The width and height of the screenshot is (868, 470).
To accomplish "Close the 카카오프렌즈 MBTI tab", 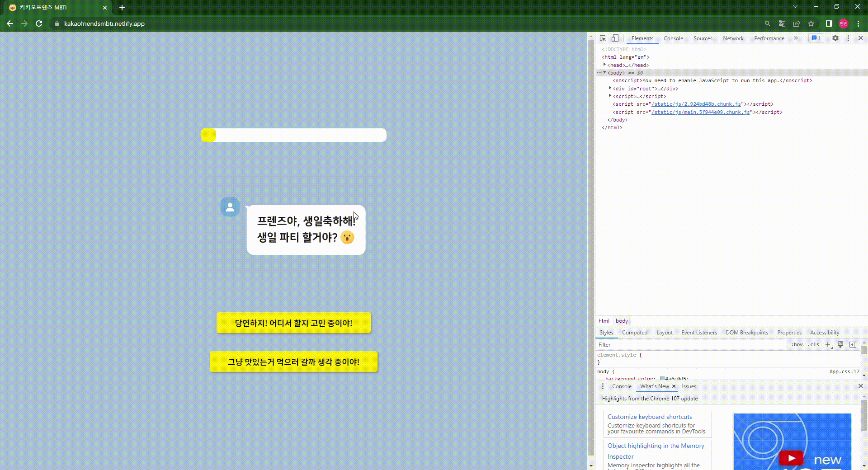I will [105, 8].
